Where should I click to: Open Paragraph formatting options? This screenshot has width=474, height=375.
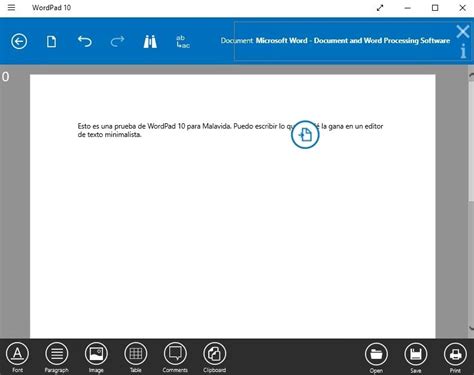click(x=57, y=357)
